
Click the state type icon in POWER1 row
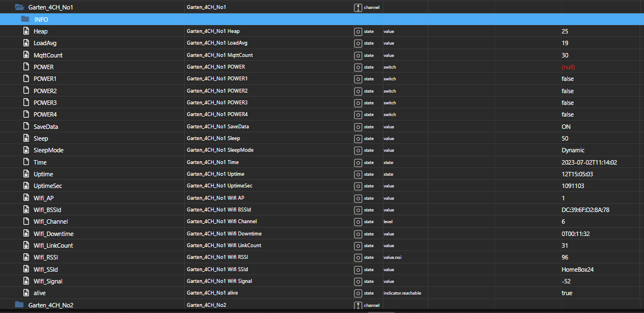[358, 79]
